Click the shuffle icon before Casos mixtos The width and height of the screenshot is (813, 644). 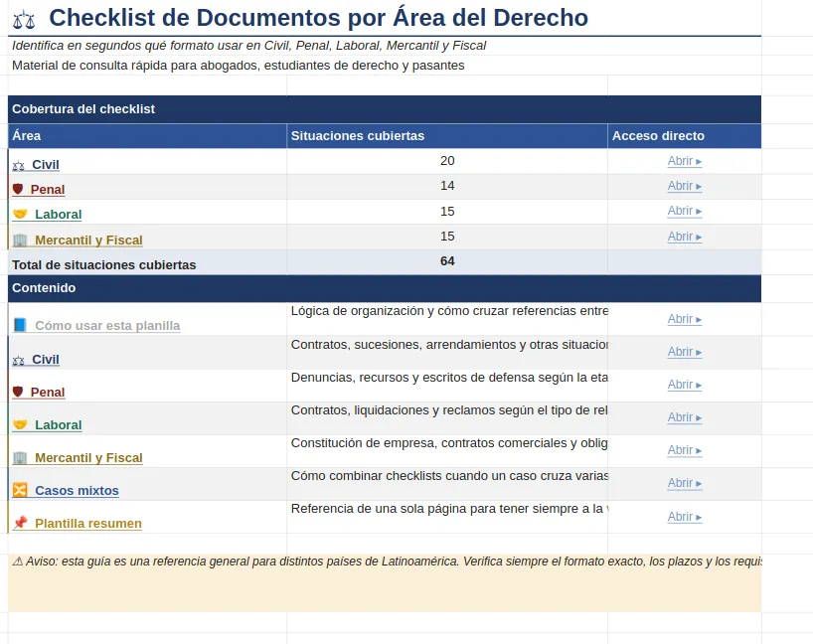20,490
